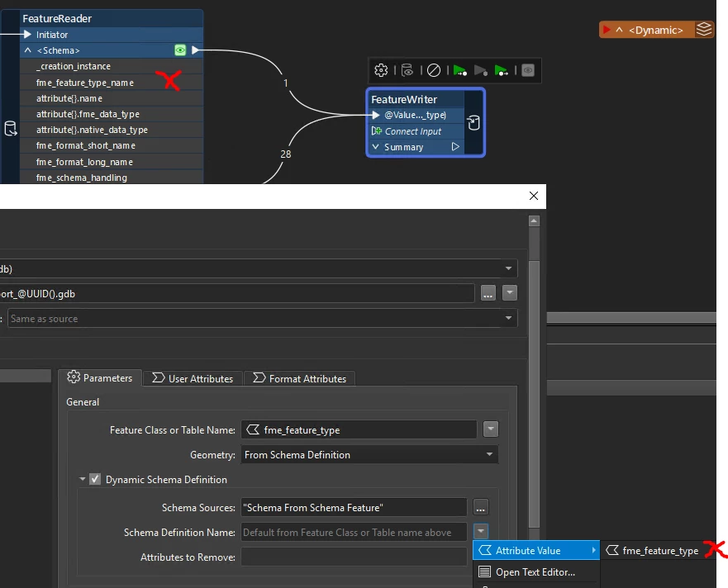Click the greyed-out Run Just This icon

click(x=481, y=70)
